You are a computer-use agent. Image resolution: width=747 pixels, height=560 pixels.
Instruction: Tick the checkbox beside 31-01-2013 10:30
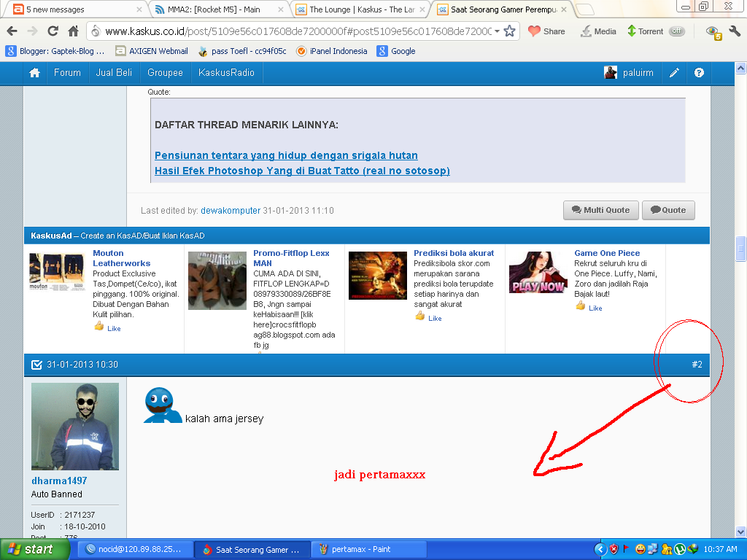pyautogui.click(x=36, y=365)
